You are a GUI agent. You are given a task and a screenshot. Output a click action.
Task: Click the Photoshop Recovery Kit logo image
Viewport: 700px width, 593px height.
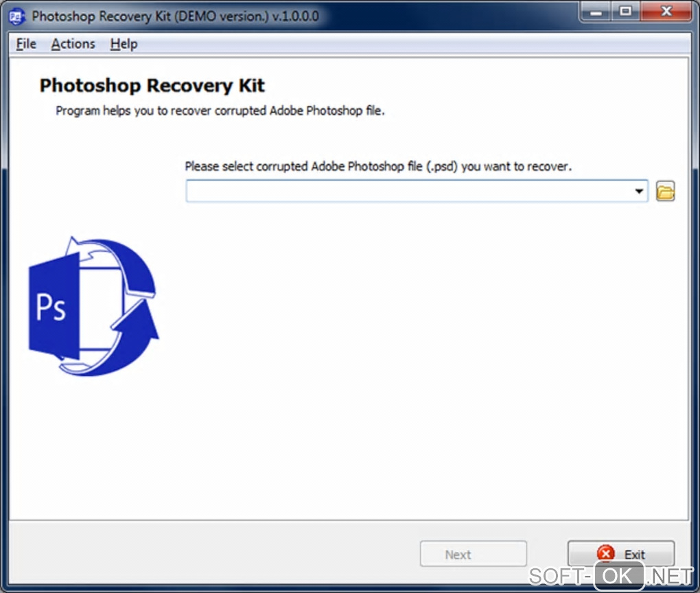pyautogui.click(x=94, y=306)
